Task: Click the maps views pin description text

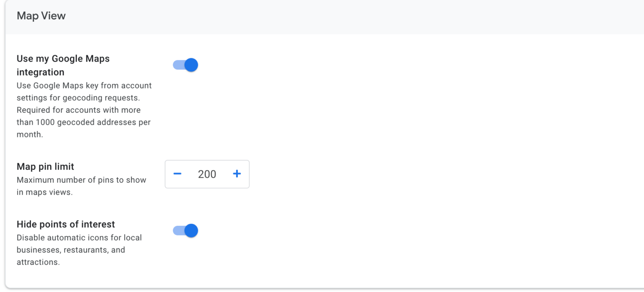Action: (x=81, y=186)
